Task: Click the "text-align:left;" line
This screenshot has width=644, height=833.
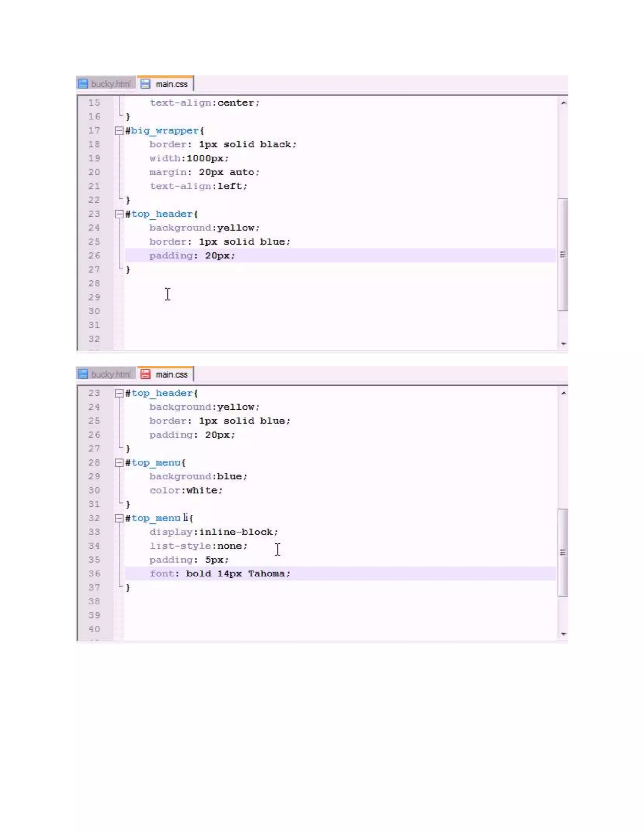Action: [198, 186]
